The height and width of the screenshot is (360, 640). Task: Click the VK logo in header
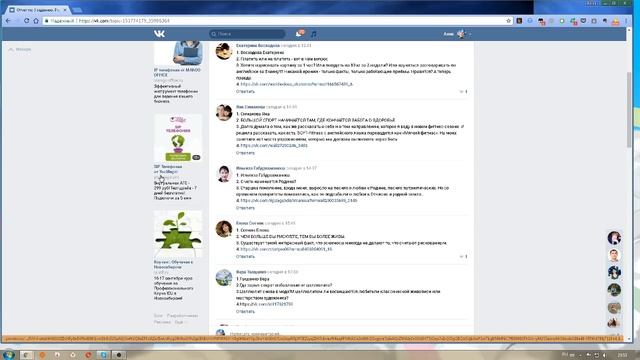[159, 34]
